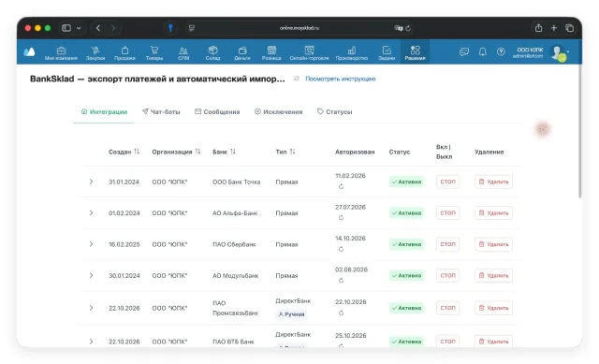Sort table by Организация column
The width and height of the screenshot is (599, 364).
(197, 152)
